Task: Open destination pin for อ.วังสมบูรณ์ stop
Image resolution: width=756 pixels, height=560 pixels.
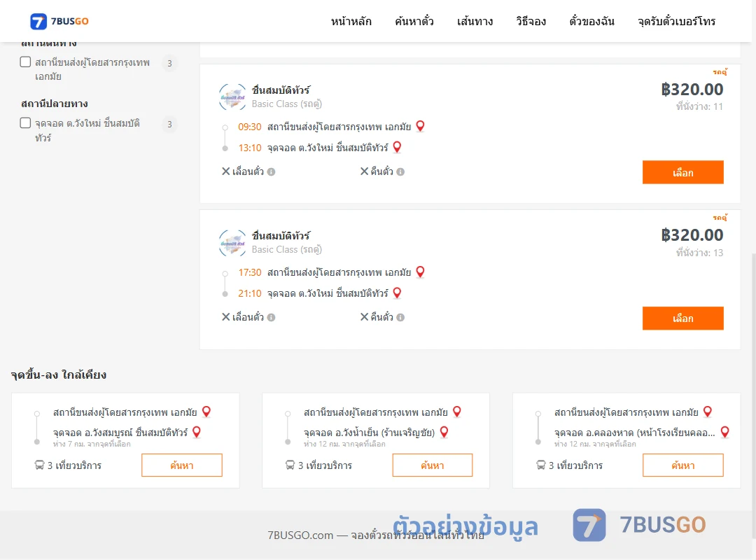Action: point(197,432)
